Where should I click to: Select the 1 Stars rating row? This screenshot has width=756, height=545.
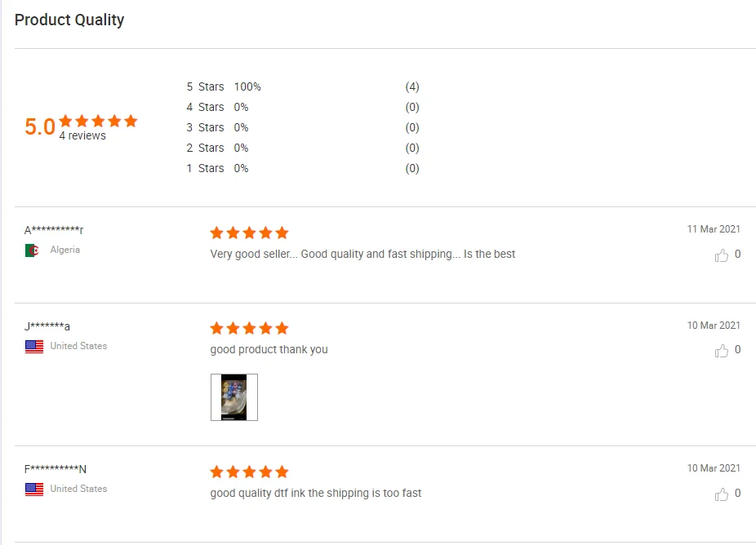[x=205, y=168]
